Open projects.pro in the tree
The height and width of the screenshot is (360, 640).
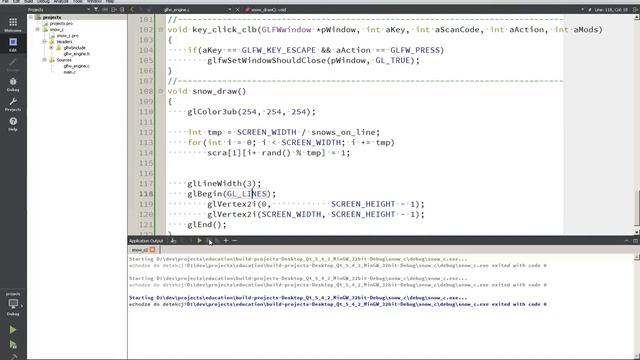click(61, 24)
